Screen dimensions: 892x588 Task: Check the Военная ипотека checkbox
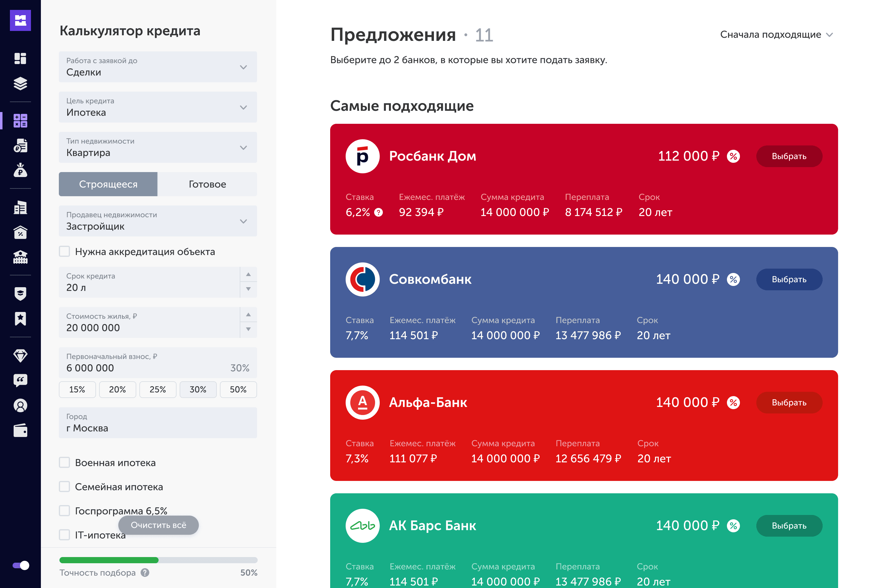(x=64, y=462)
